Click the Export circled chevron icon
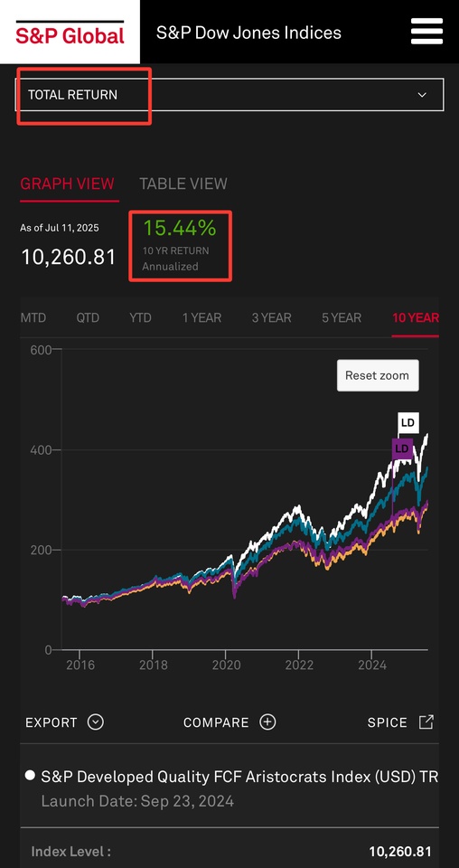 click(96, 722)
